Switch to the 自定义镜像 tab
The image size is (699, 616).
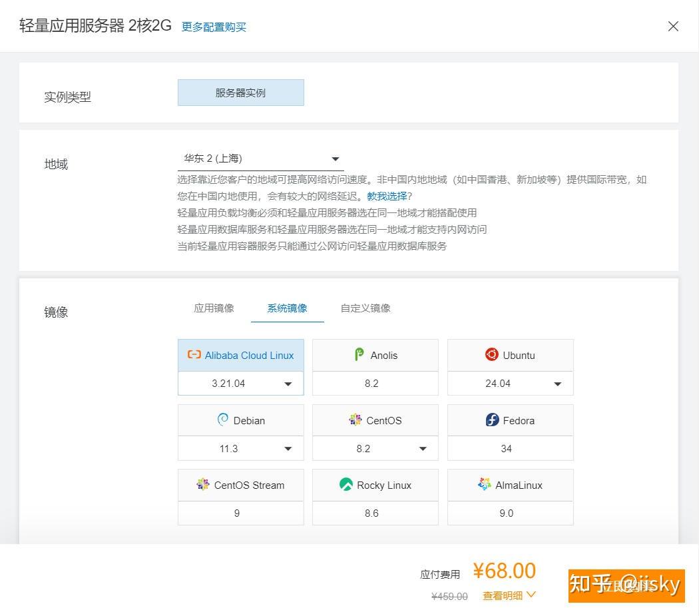pyautogui.click(x=365, y=308)
